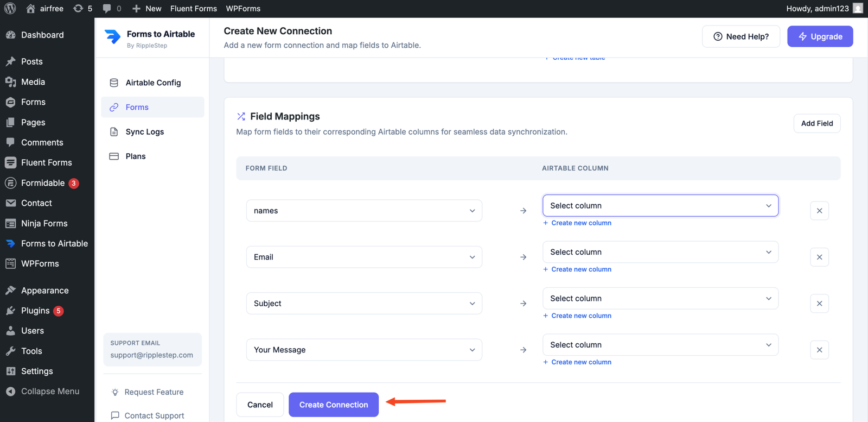This screenshot has height=422, width=868.
Task: Click Add Field button
Action: click(x=817, y=123)
